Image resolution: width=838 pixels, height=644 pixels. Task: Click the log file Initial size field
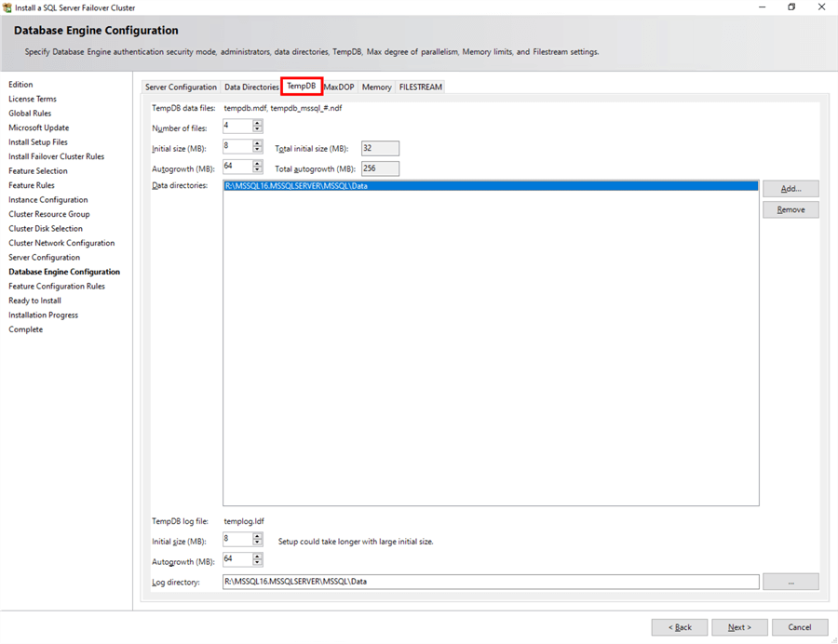tap(237, 540)
